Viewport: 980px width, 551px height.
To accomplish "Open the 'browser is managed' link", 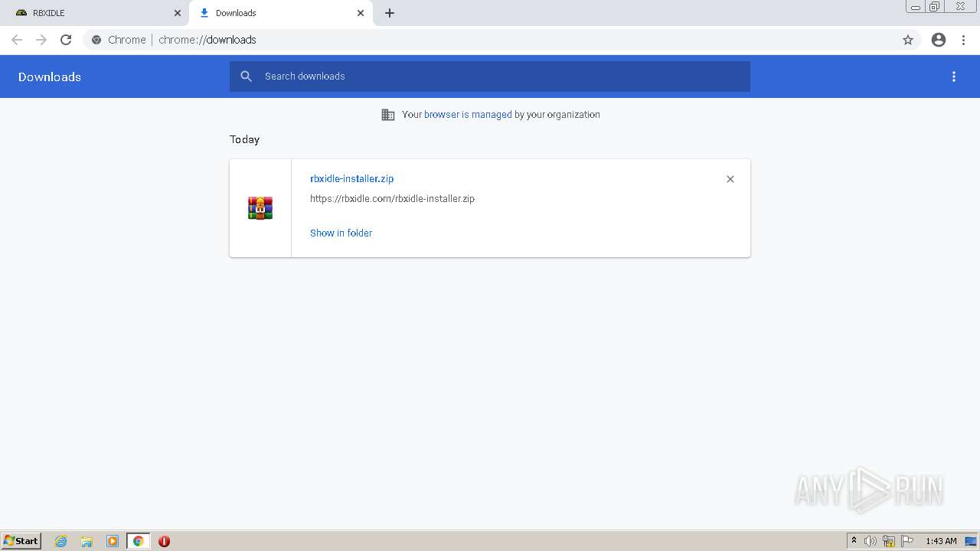I will pos(468,115).
